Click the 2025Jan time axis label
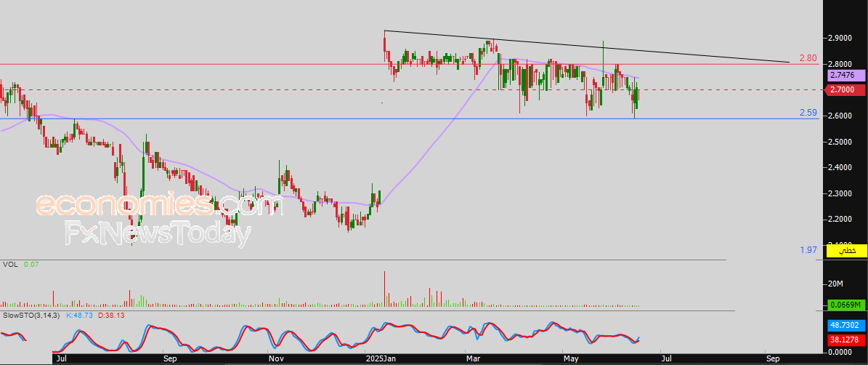 380,359
